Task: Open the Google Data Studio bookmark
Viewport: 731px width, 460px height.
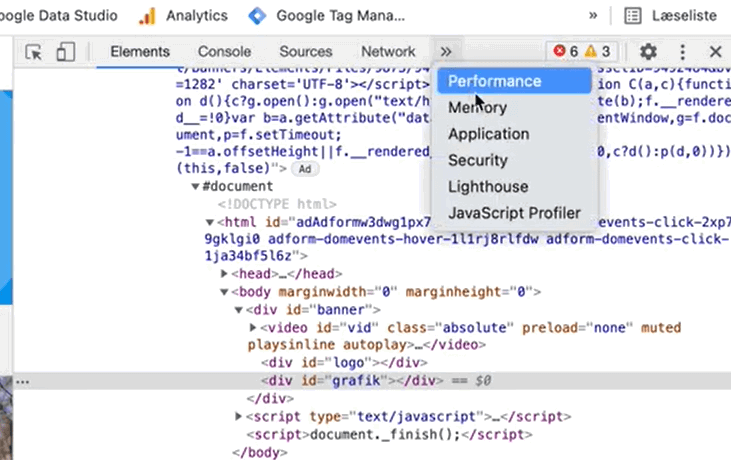Action: click(x=58, y=16)
